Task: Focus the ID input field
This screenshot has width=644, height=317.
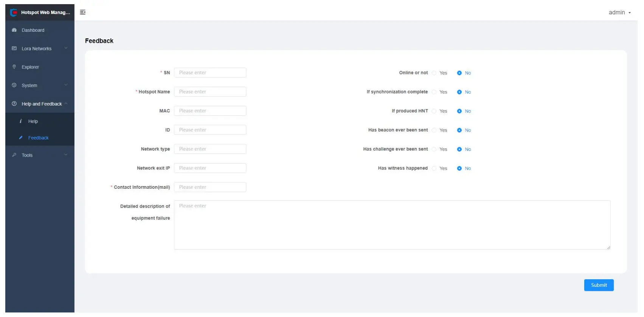Action: coord(210,130)
